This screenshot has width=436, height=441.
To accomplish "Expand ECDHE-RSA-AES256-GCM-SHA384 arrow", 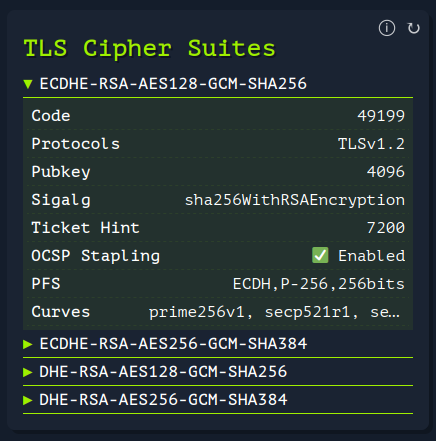I will [x=28, y=344].
